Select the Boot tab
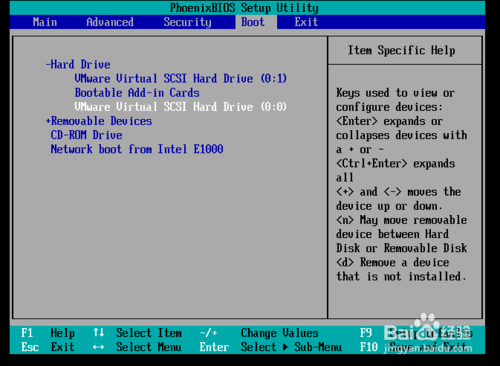Screen dimensions: 500x366 (x=253, y=22)
